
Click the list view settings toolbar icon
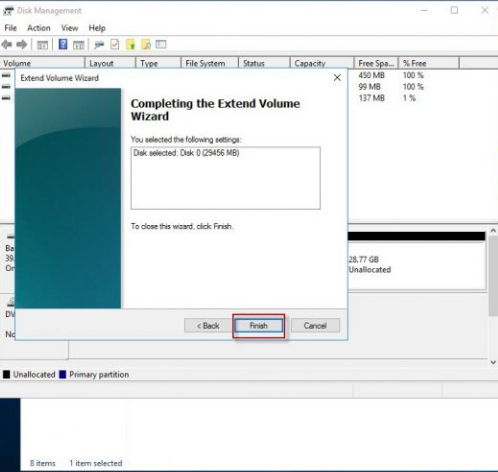point(161,44)
